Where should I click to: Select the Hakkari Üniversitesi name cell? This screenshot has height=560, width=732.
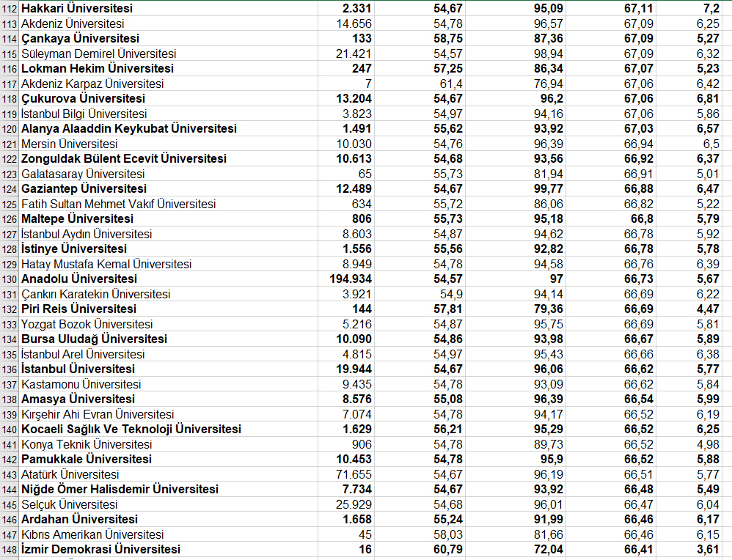coord(168,8)
